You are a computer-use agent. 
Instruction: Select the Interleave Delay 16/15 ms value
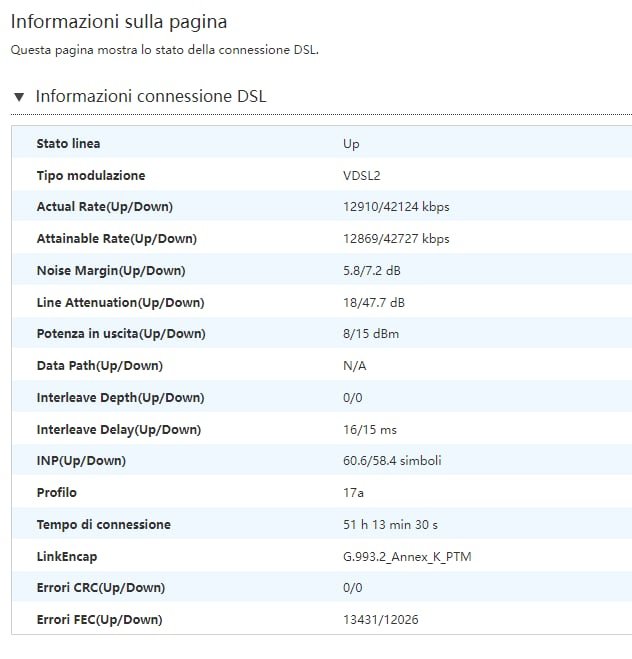370,430
